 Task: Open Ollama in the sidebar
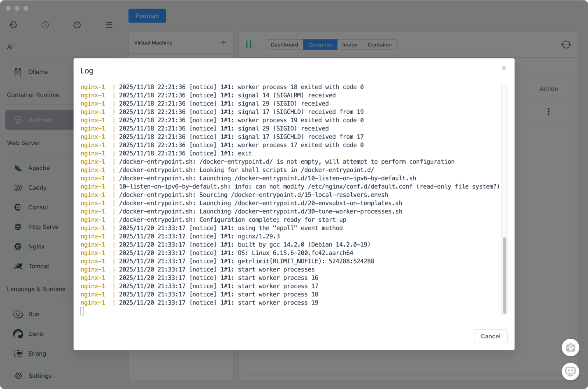[x=38, y=72]
